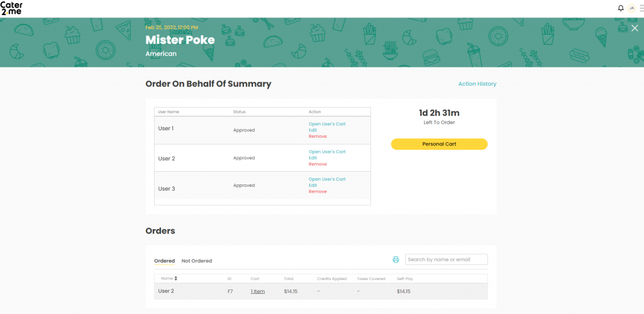Select the Ordered tab
644x314 pixels.
pos(164,261)
